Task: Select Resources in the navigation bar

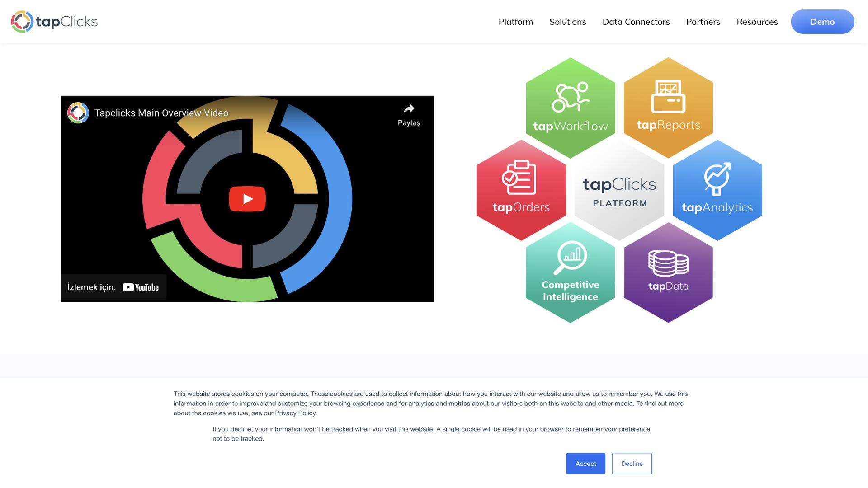Action: pyautogui.click(x=757, y=22)
